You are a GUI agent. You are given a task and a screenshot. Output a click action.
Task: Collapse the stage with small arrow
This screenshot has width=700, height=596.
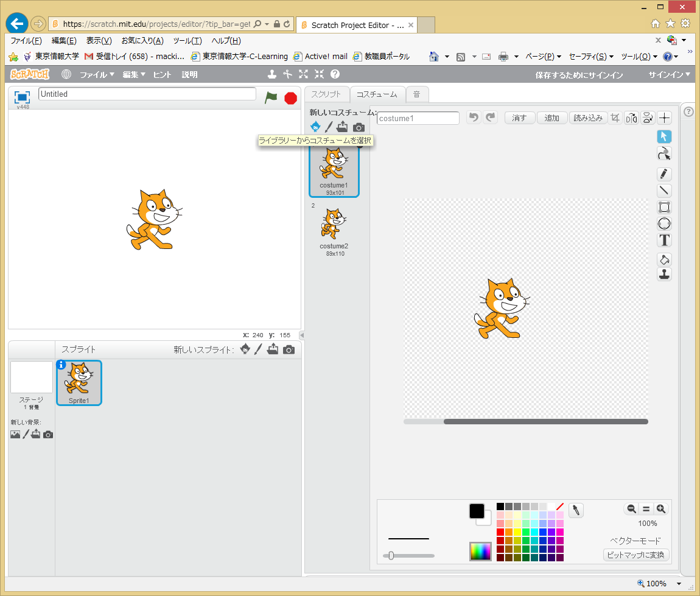click(302, 335)
